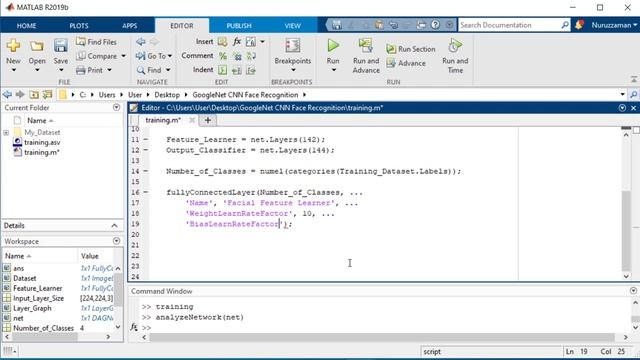Viewport: 640px width, 360px height.
Task: Select the Layer_Graph workspace variable
Action: pos(32,308)
